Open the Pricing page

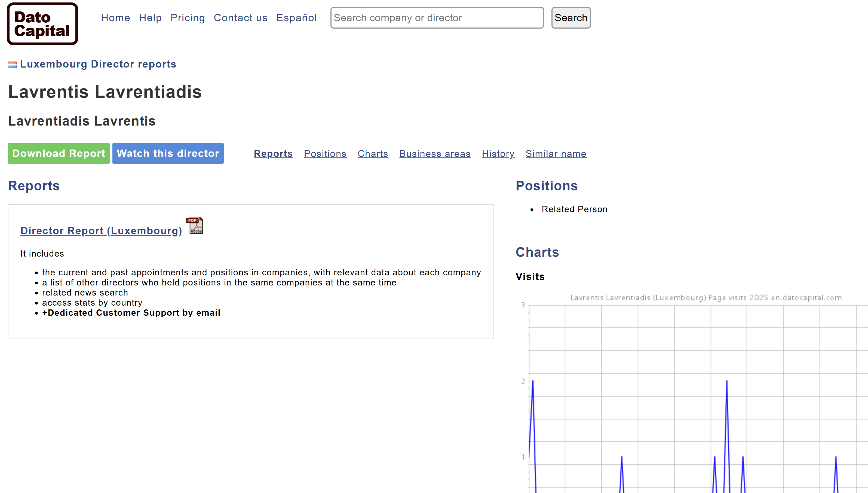point(188,18)
